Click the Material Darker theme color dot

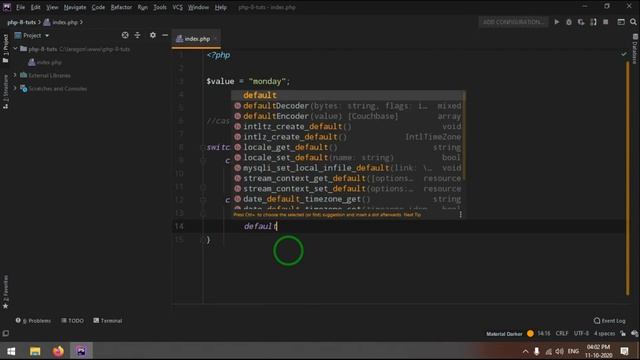530,333
